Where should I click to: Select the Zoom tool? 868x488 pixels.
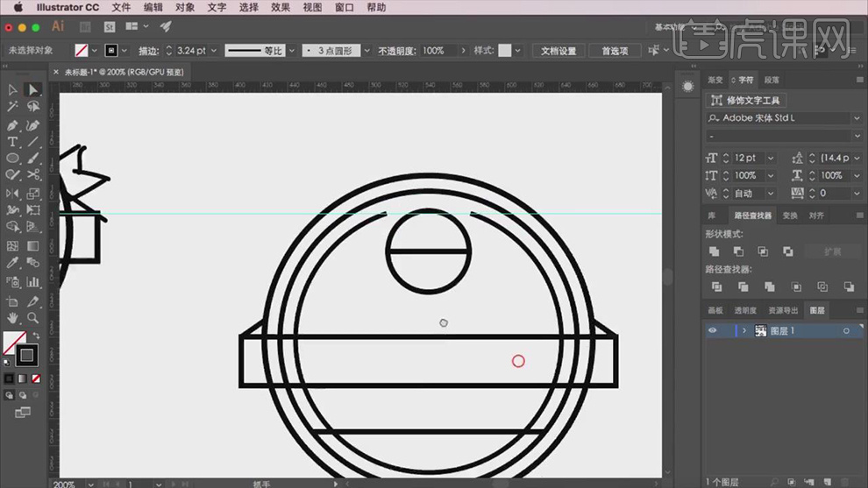[x=33, y=318]
